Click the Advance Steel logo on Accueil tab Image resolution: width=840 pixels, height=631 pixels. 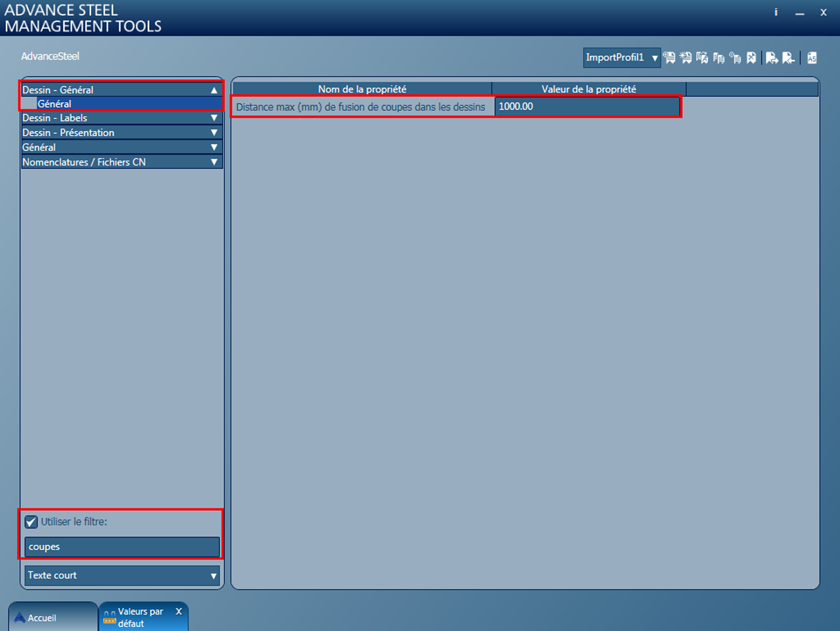[20, 618]
